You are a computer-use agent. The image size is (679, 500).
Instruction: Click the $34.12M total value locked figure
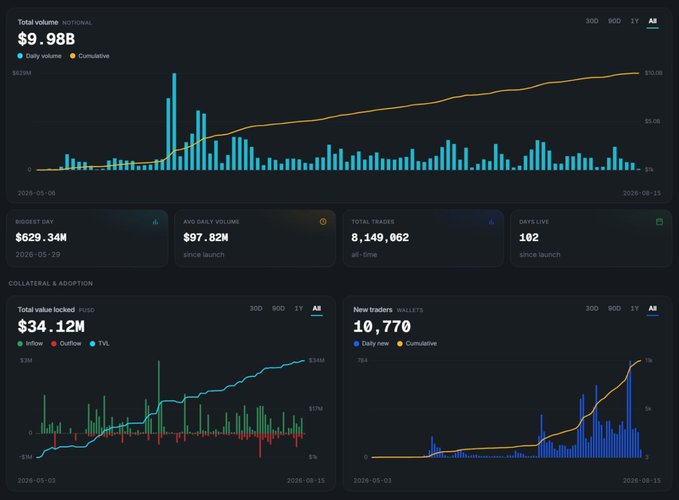(51, 326)
